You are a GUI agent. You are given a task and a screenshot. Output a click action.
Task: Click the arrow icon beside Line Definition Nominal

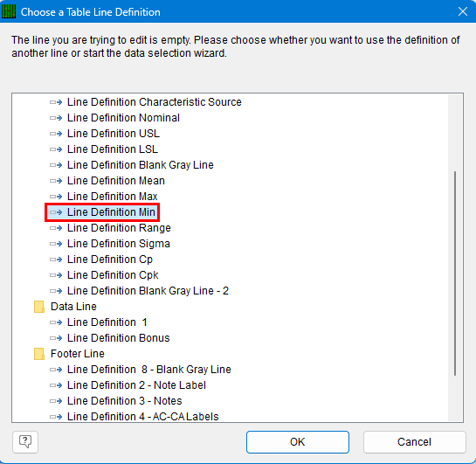pyautogui.click(x=56, y=118)
